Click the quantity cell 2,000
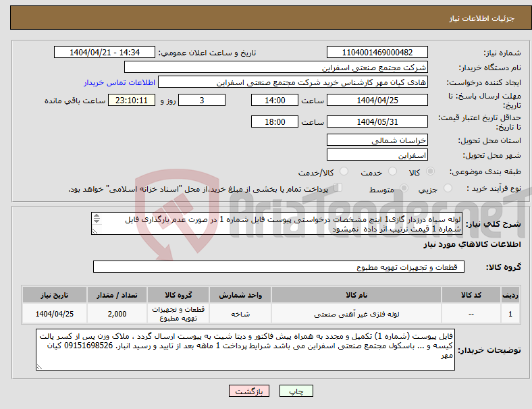The image size is (532, 409). click(117, 314)
